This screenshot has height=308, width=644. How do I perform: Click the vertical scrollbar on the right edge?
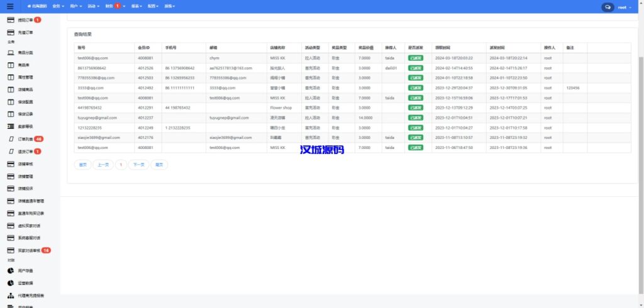tap(641, 126)
